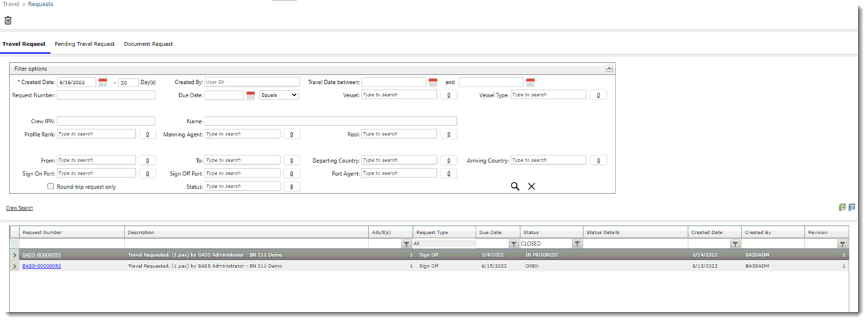
Task: Switch to Pending Travel Request tab
Action: [85, 44]
